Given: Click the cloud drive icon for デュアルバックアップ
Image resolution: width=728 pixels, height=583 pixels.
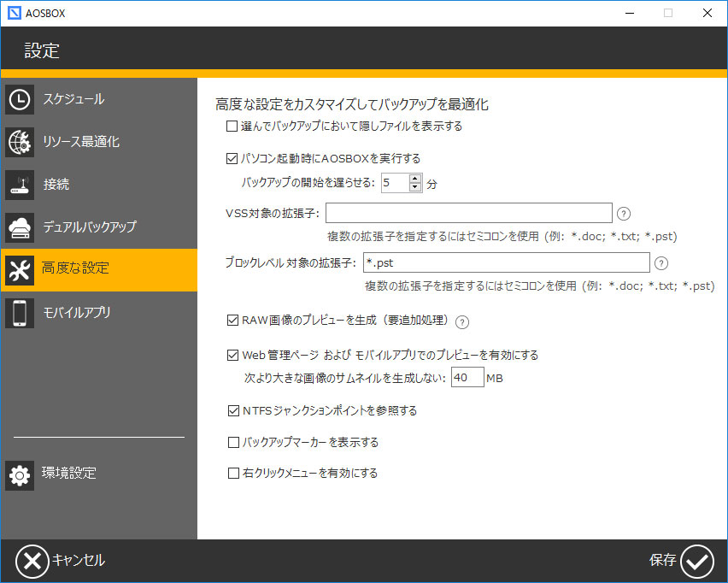Looking at the screenshot, I should pos(20,227).
